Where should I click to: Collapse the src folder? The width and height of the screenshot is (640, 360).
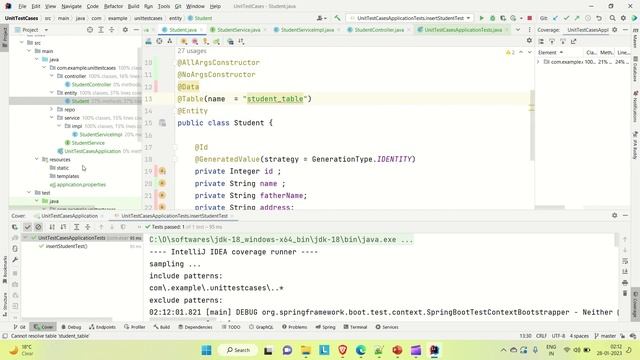[x=22, y=42]
